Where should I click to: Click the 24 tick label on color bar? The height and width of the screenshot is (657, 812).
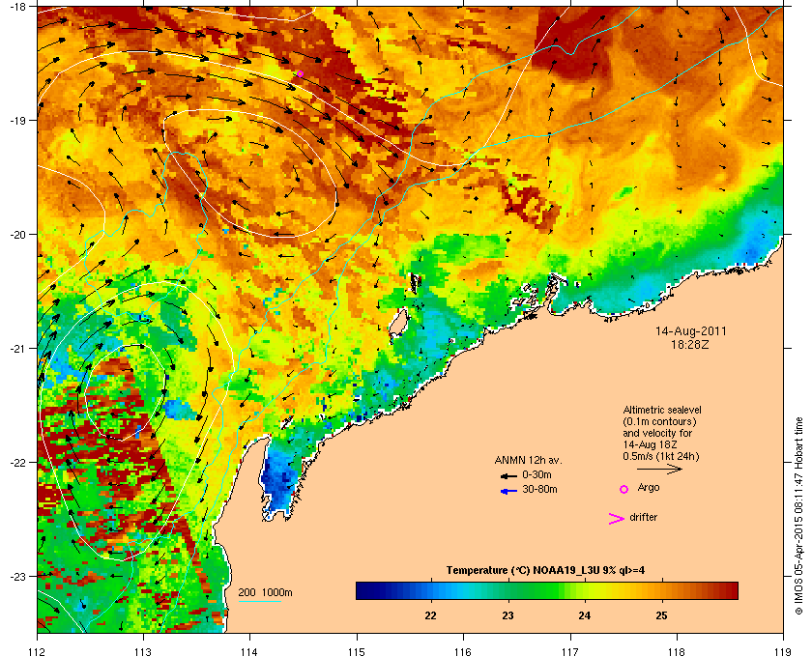tap(584, 615)
